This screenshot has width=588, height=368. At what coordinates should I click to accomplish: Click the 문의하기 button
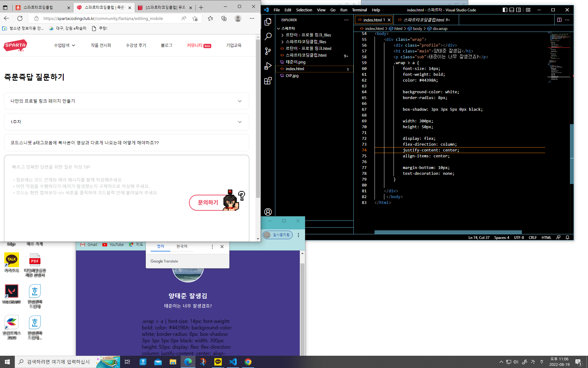[x=208, y=202]
